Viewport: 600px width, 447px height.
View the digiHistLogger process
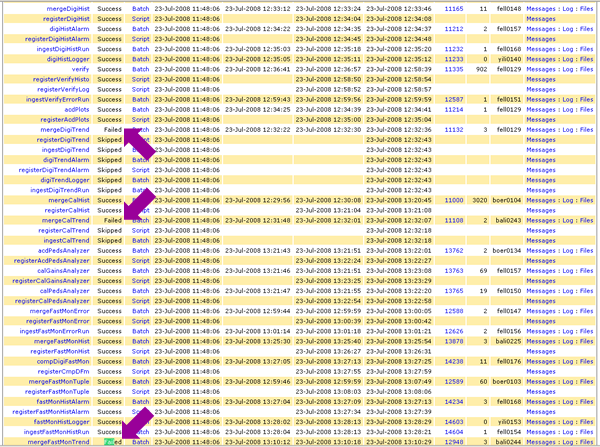(68, 59)
